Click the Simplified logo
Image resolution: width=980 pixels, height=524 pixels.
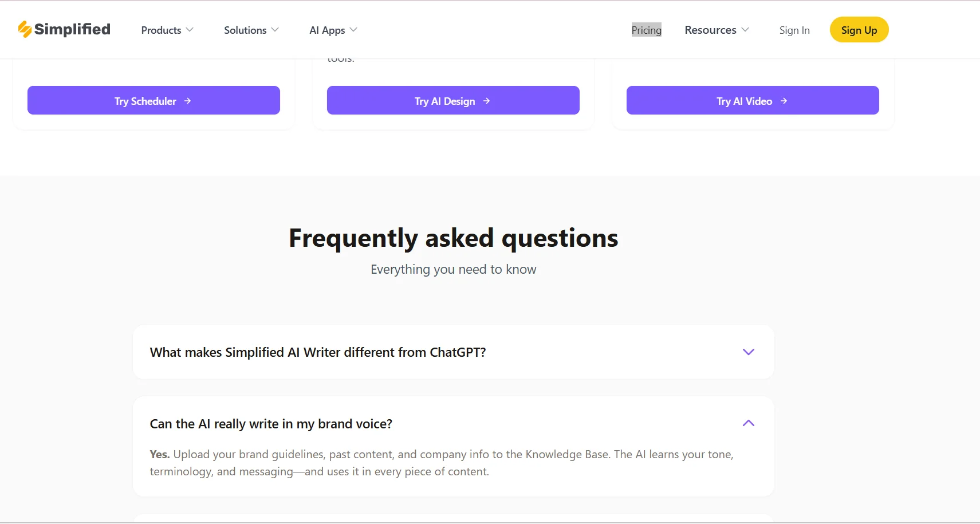click(64, 29)
